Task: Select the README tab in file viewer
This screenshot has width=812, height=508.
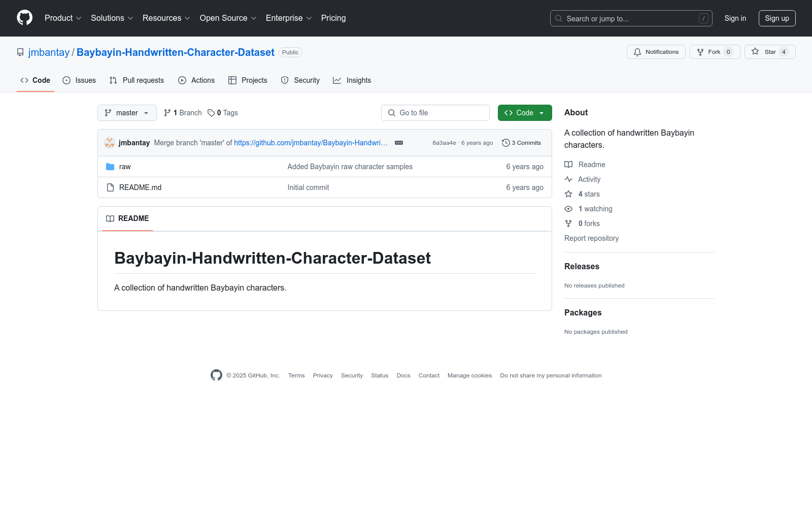Action: [127, 218]
